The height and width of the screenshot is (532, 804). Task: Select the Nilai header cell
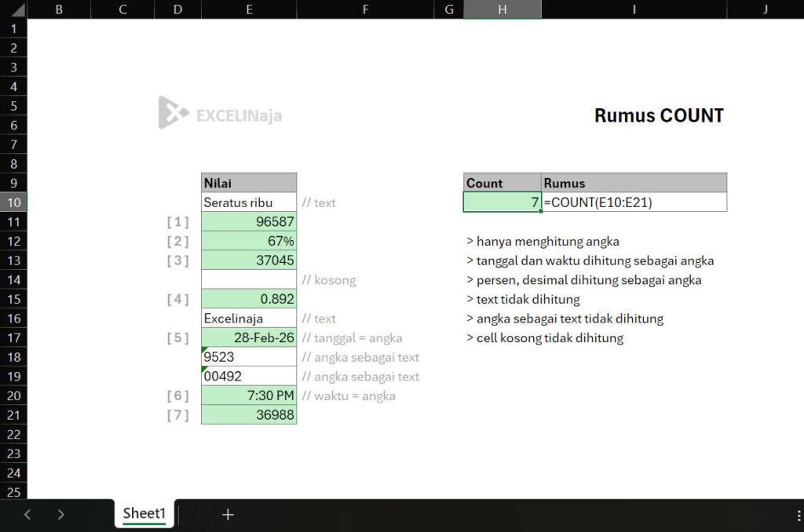(x=249, y=183)
